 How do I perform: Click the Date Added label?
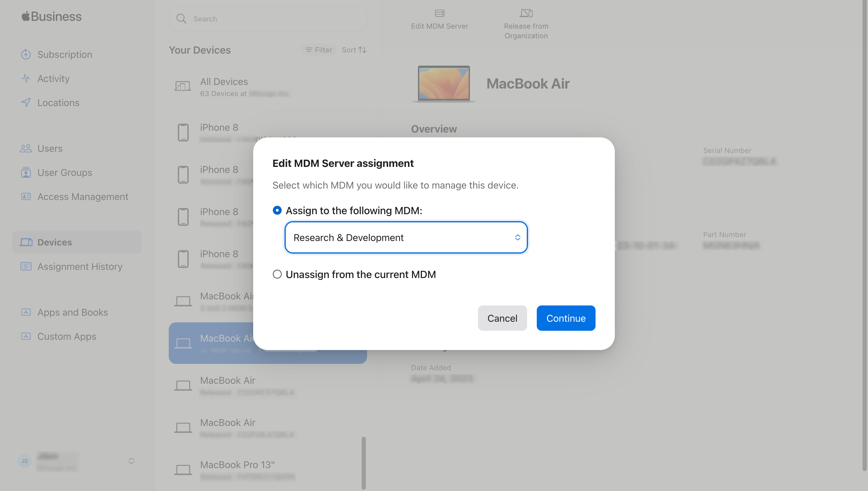tap(431, 367)
